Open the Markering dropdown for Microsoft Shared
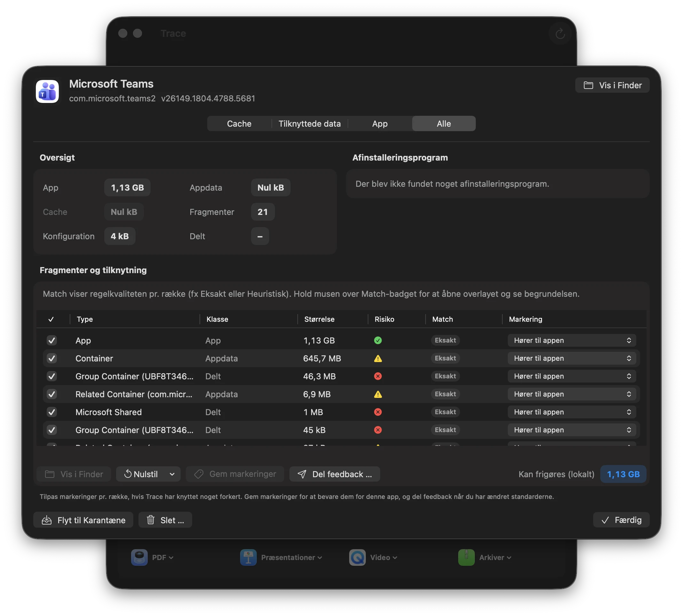 [571, 412]
